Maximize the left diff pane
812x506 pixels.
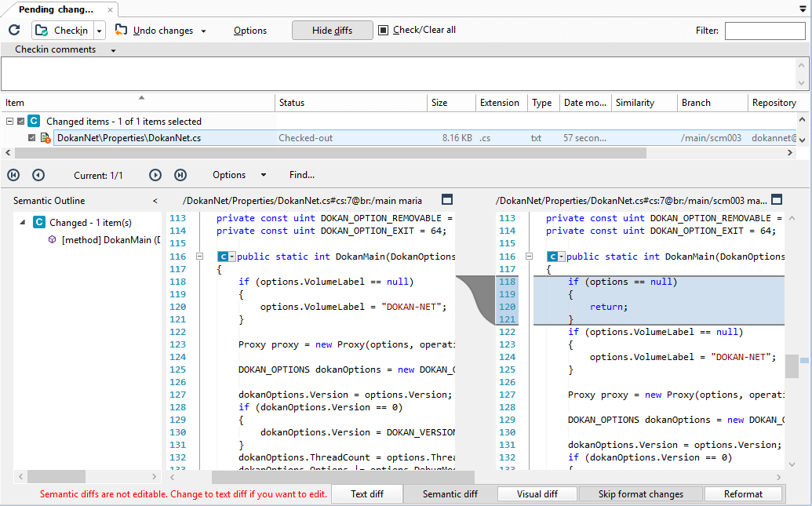click(447, 199)
